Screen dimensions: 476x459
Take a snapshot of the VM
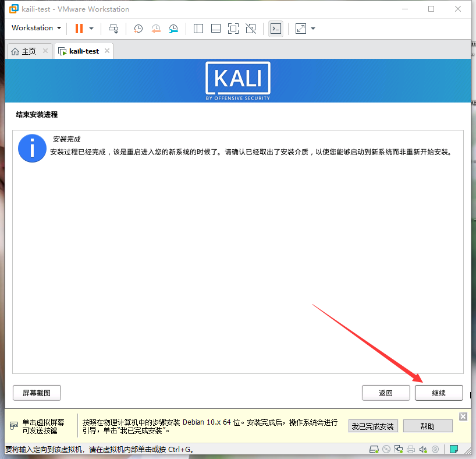click(x=138, y=29)
